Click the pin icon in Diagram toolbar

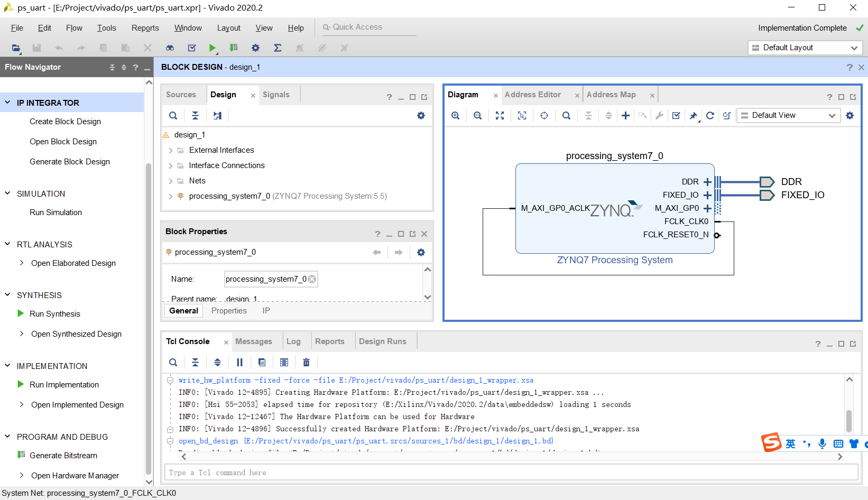tap(693, 115)
